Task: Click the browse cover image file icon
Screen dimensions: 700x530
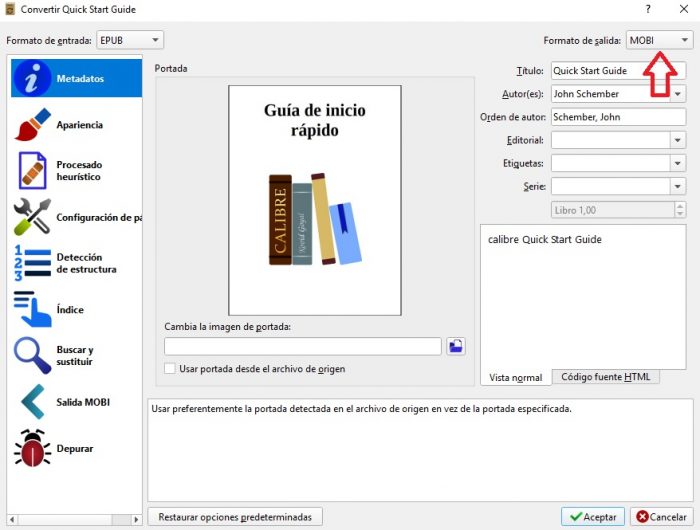Action: click(x=456, y=346)
